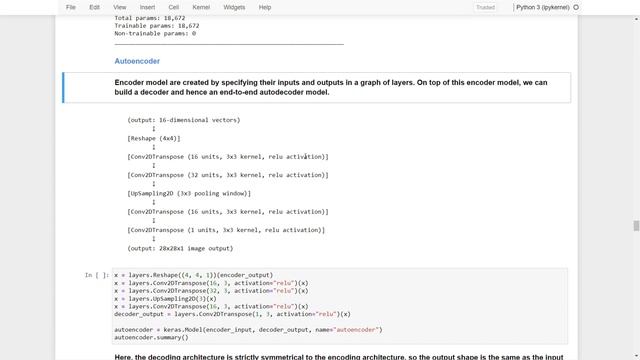Click the 'Non-trainable params: 0' output text

click(155, 33)
